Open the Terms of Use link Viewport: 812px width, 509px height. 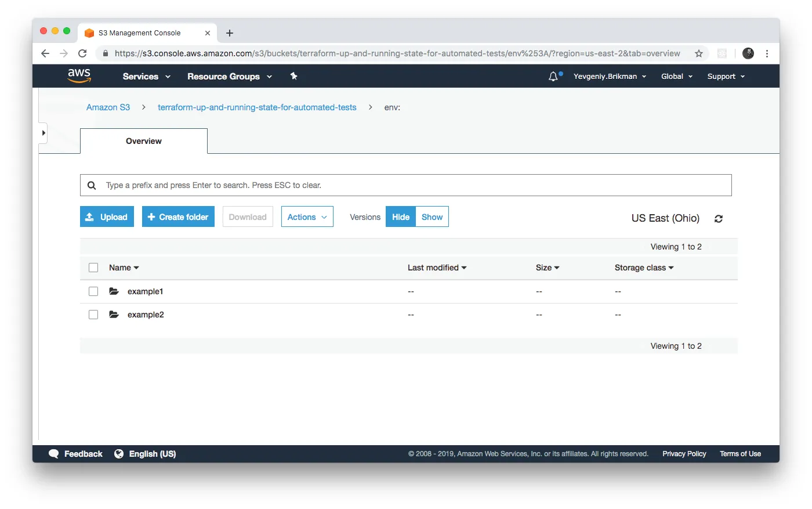coord(740,454)
